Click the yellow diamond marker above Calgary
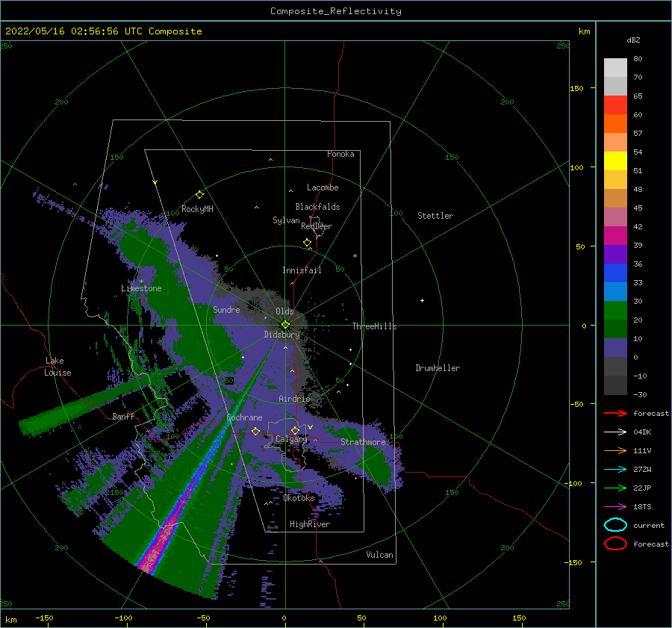Viewport: 672px width, 628px height. (x=295, y=430)
